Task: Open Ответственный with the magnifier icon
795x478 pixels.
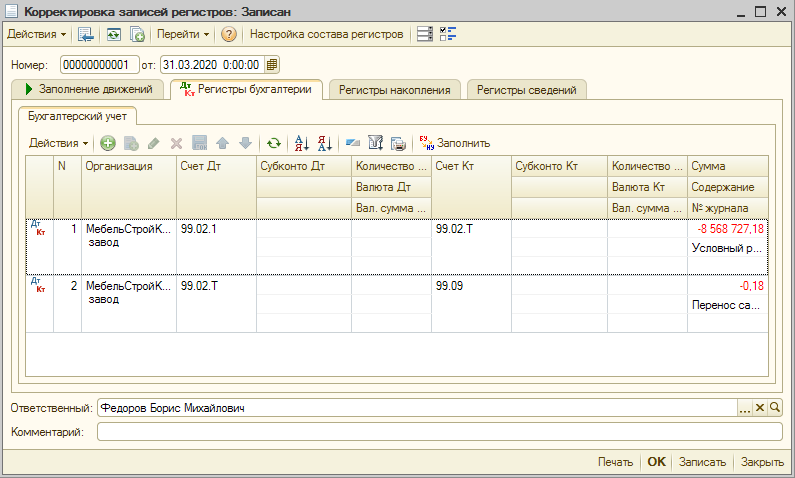Action: pos(775,408)
